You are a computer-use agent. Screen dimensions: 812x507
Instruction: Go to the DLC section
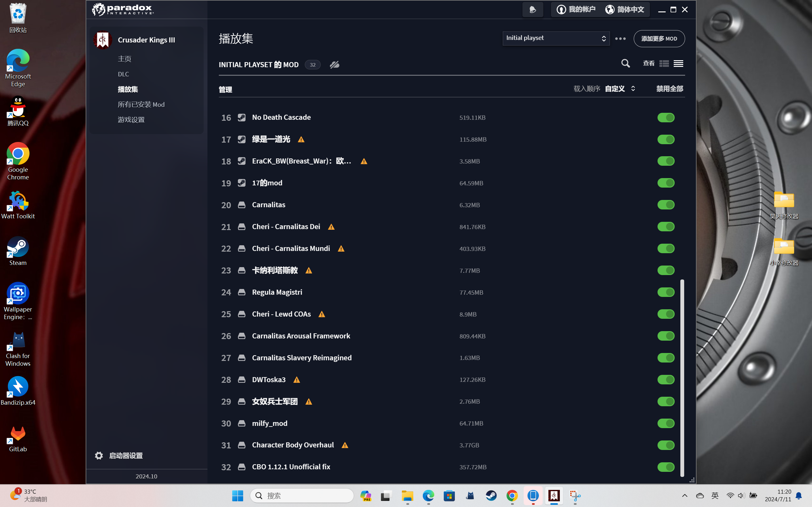(123, 74)
